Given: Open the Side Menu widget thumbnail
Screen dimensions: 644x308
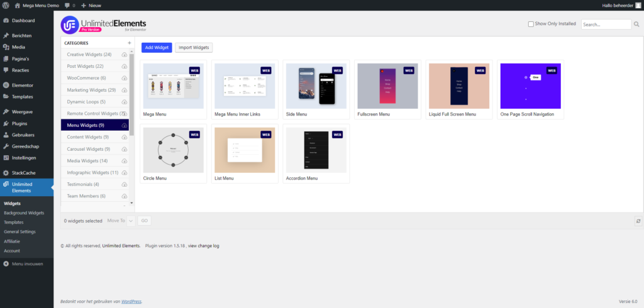Looking at the screenshot, I should click(316, 86).
